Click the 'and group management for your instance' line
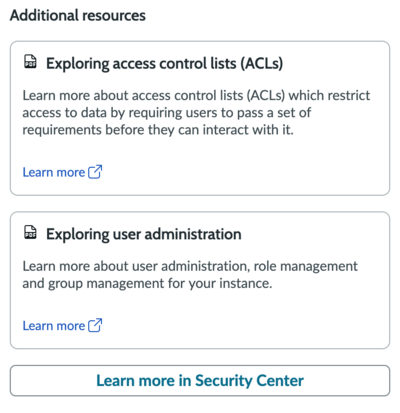Image resolution: width=400 pixels, height=413 pixels. click(x=147, y=284)
